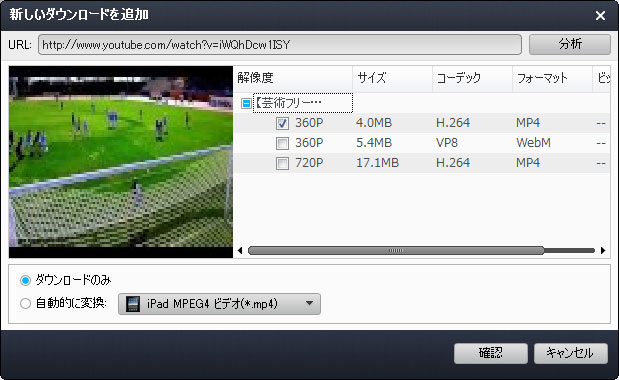619x380 pixels.
Task: Select the 自動的に変換 radio button
Action: (x=25, y=303)
